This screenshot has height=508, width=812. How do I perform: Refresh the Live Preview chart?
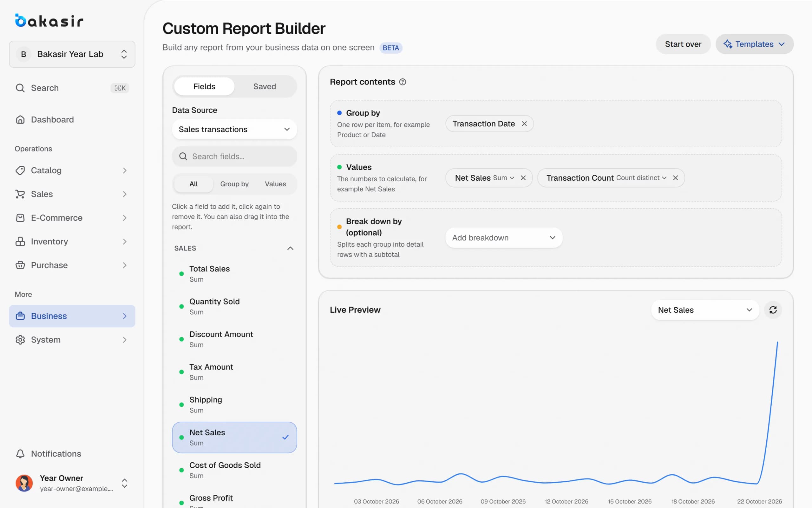pyautogui.click(x=773, y=310)
